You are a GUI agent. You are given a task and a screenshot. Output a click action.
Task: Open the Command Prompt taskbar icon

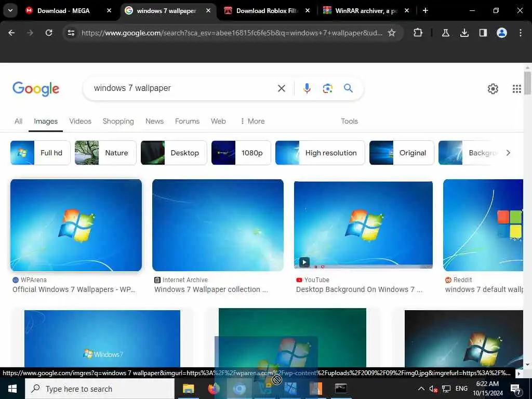pyautogui.click(x=341, y=389)
